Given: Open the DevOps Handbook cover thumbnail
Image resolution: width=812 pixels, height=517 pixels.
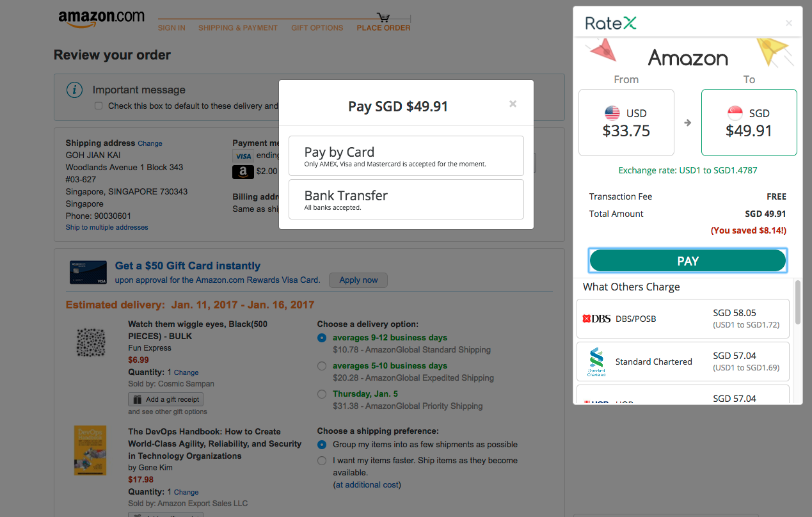Looking at the screenshot, I should 90,450.
